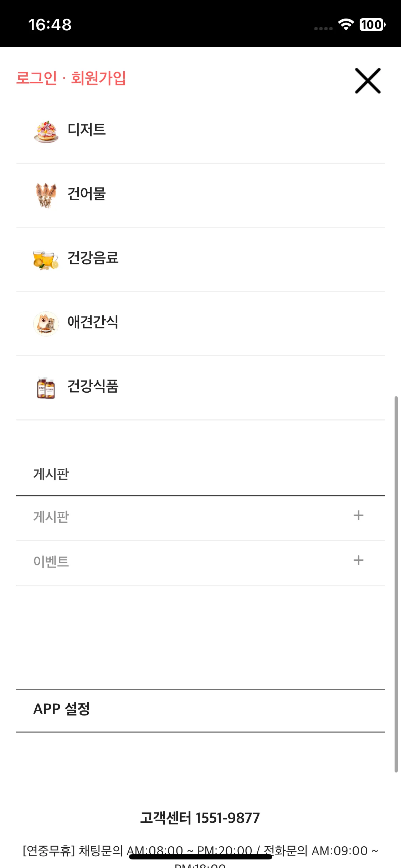Tap the dog snack puppy icon
The width and height of the screenshot is (401, 868).
(x=46, y=324)
